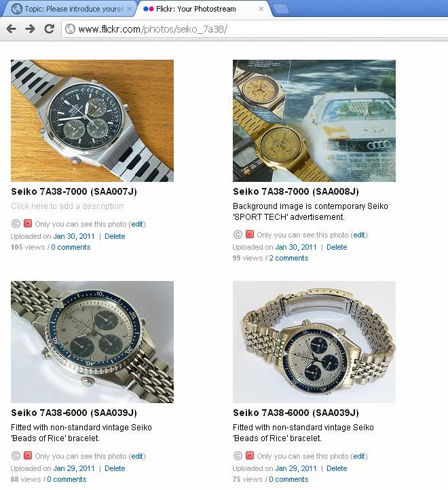Open a new tab with the new-tab button
This screenshot has height=490, width=448.
click(281, 9)
